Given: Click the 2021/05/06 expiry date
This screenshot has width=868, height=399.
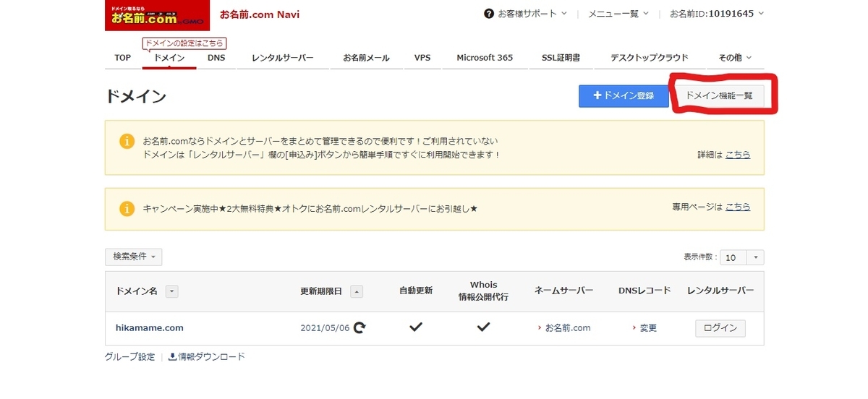Looking at the screenshot, I should pyautogui.click(x=325, y=327).
